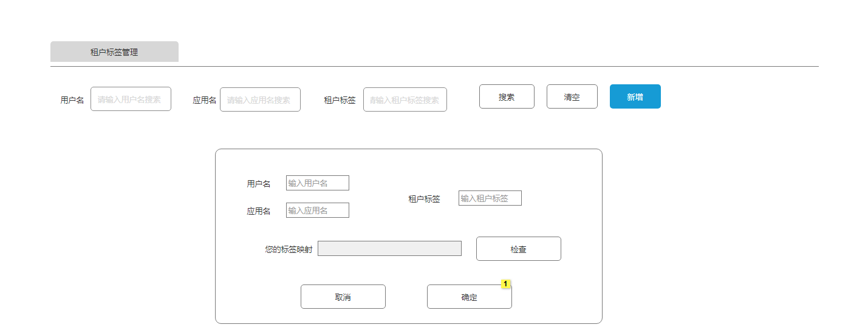Click the blue 新增 button

635,96
